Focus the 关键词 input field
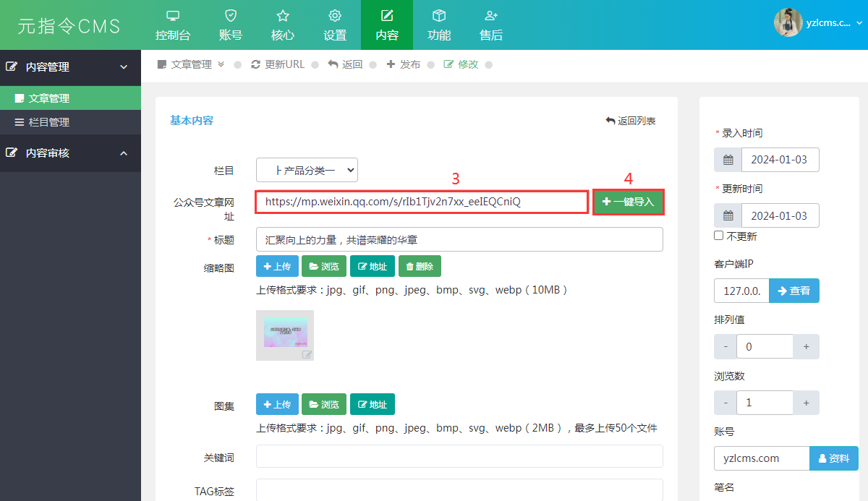 point(459,456)
